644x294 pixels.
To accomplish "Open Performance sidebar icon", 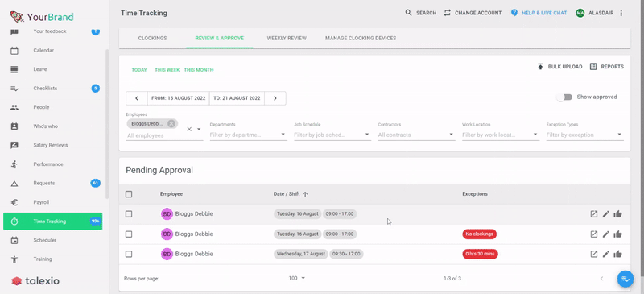I will pos(14,164).
